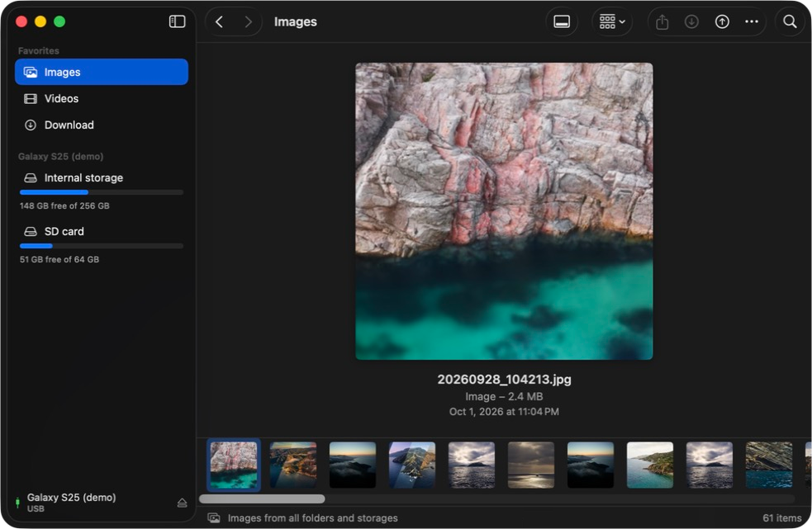Open Download in the sidebar
Image resolution: width=812 pixels, height=529 pixels.
(x=102, y=125)
